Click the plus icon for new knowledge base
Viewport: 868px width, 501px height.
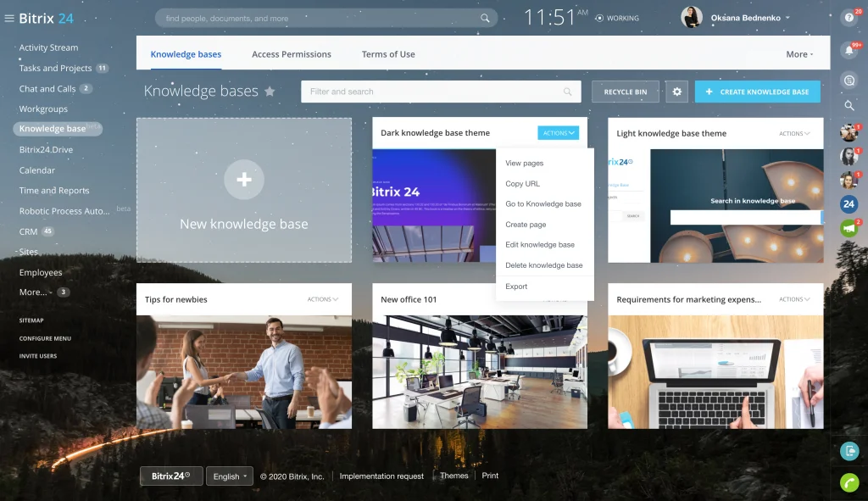(x=244, y=180)
